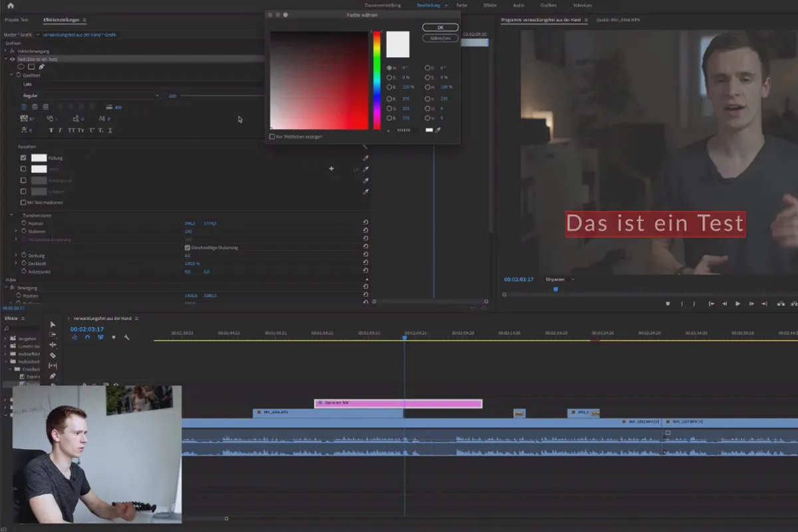Apply small caps text style
The height and width of the screenshot is (532, 798).
[x=81, y=130]
